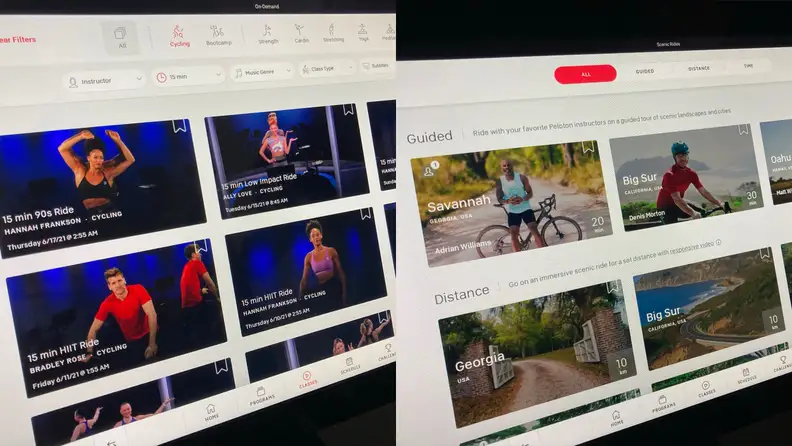
Task: Open the 15 min duration dropdown
Action: click(x=188, y=76)
